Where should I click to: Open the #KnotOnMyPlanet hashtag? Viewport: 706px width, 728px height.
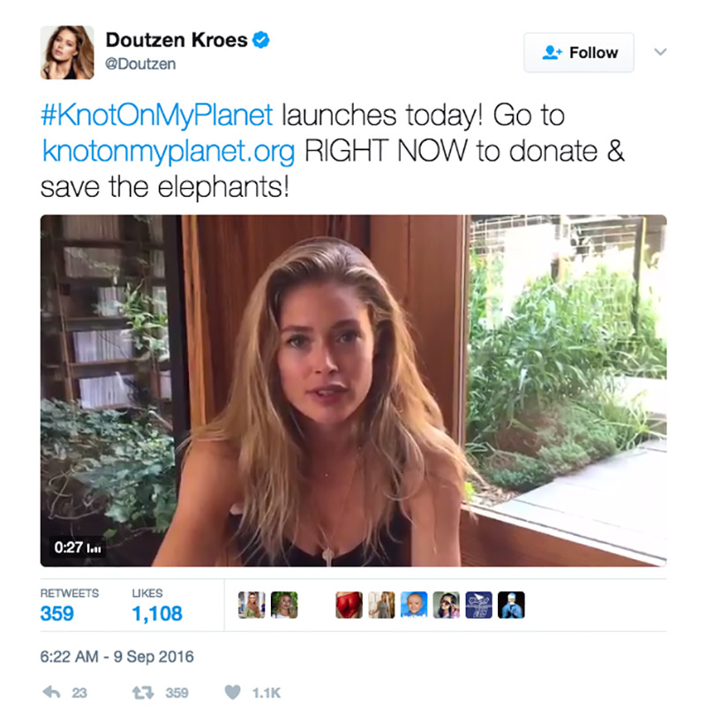156,115
